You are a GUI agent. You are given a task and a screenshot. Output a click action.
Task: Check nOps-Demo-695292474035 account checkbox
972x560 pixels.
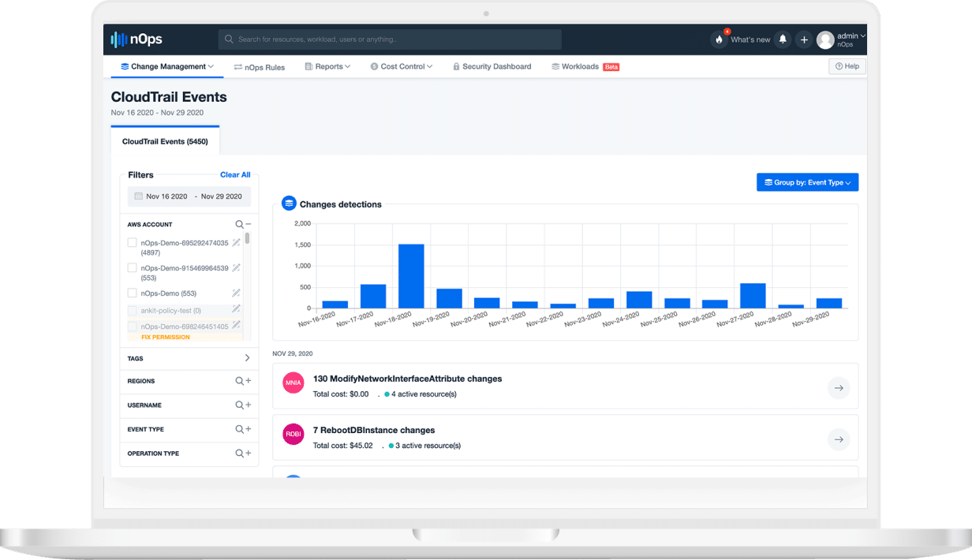133,243
